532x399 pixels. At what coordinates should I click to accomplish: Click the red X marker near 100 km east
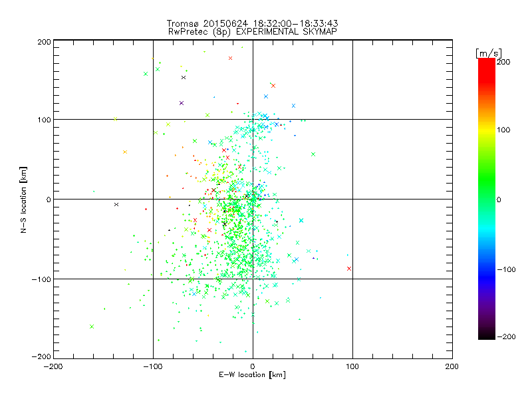pyautogui.click(x=349, y=269)
